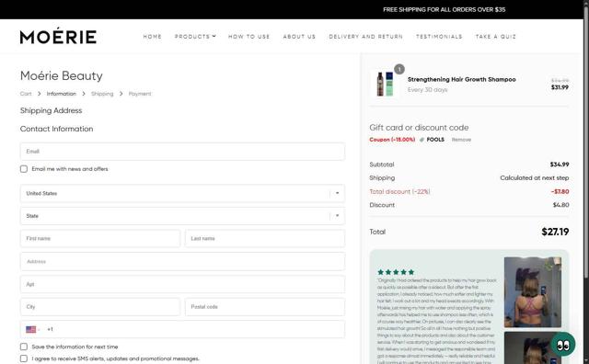Click the Payment breadcrumb step
589x364 pixels.
point(140,94)
